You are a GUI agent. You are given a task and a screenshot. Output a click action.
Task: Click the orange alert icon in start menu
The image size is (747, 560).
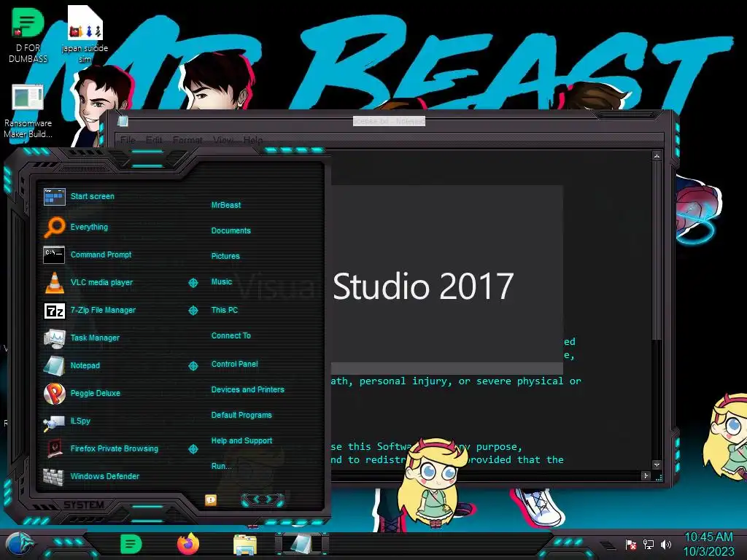point(211,500)
